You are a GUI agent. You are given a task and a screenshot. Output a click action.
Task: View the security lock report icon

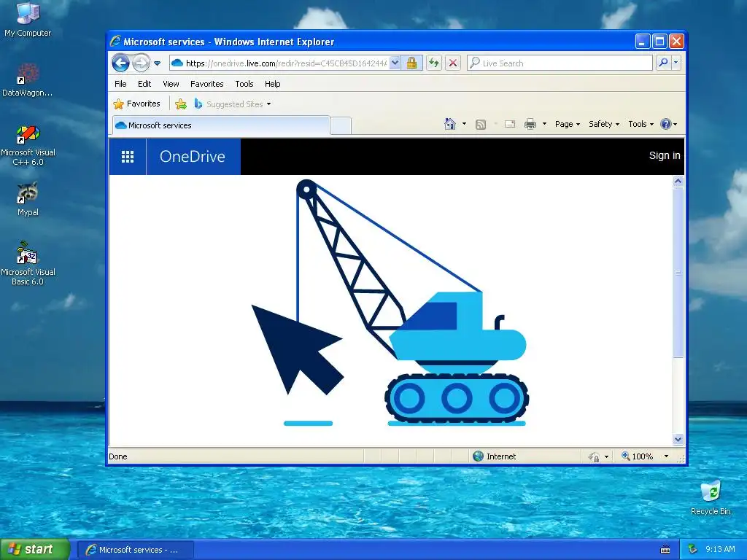coord(411,63)
